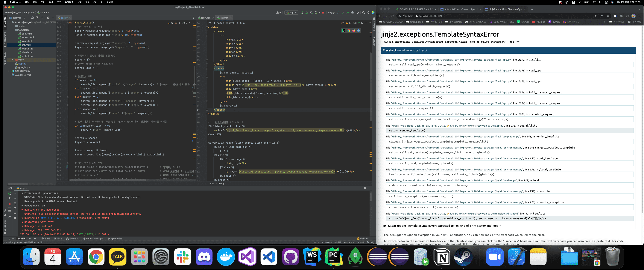The image size is (644, 270).
Task: Toggle scroll-to-end in the run console
Action: [x=15, y=208]
